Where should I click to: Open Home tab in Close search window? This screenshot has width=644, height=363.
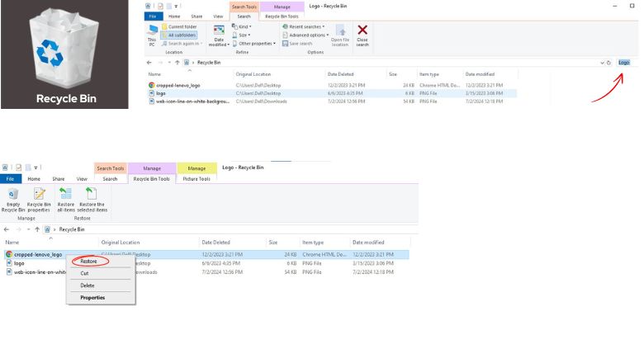point(174,16)
